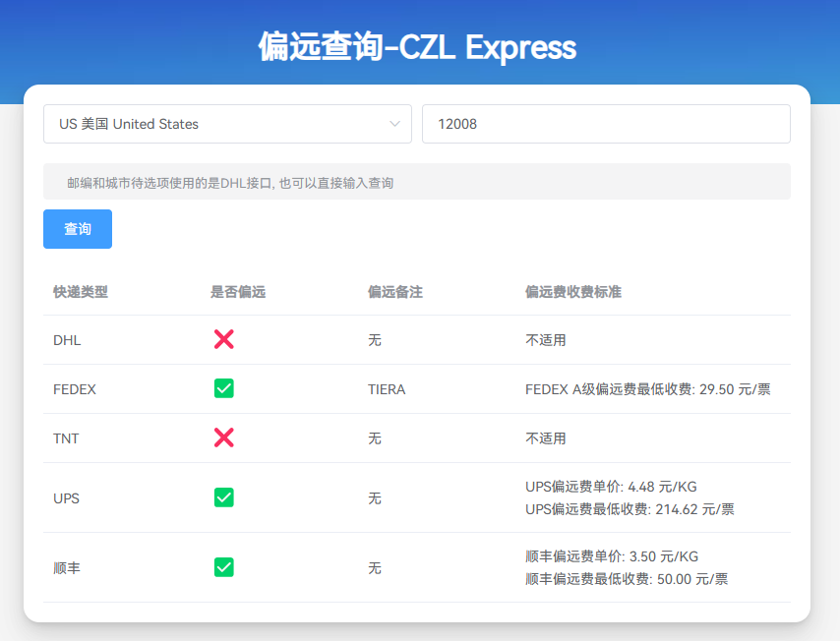
Task: Click the UPS偏远费最低收费 214.62 line
Action: point(630,509)
